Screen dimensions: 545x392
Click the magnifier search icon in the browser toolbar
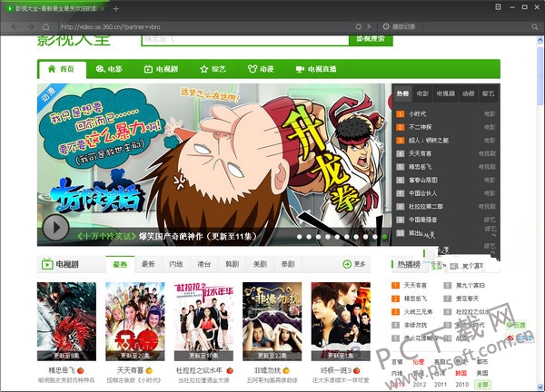click(535, 26)
